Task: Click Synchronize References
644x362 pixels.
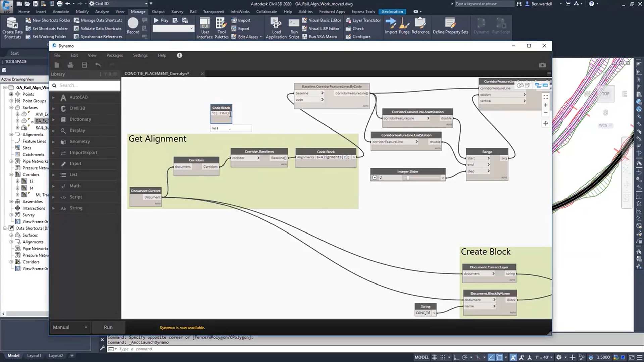Action: click(x=98, y=37)
